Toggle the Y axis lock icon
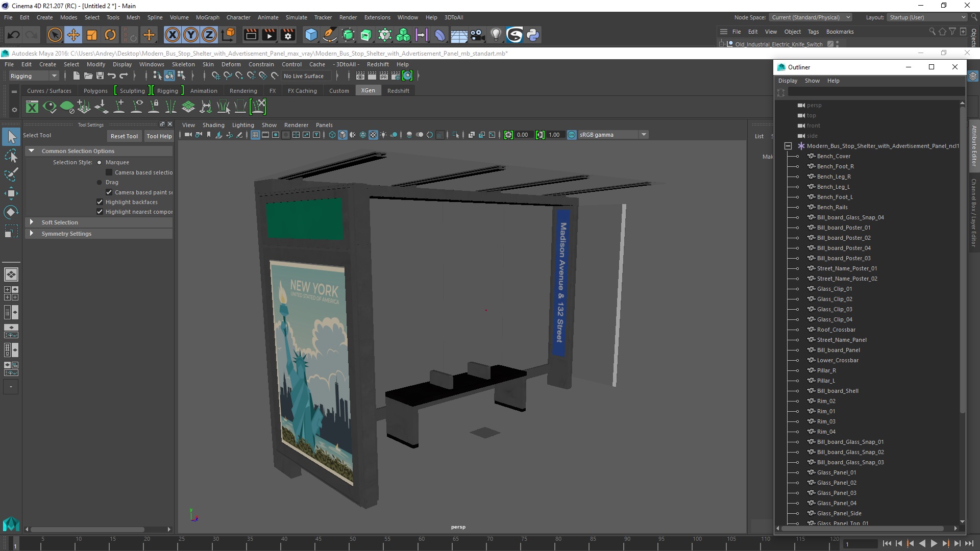 pos(191,35)
